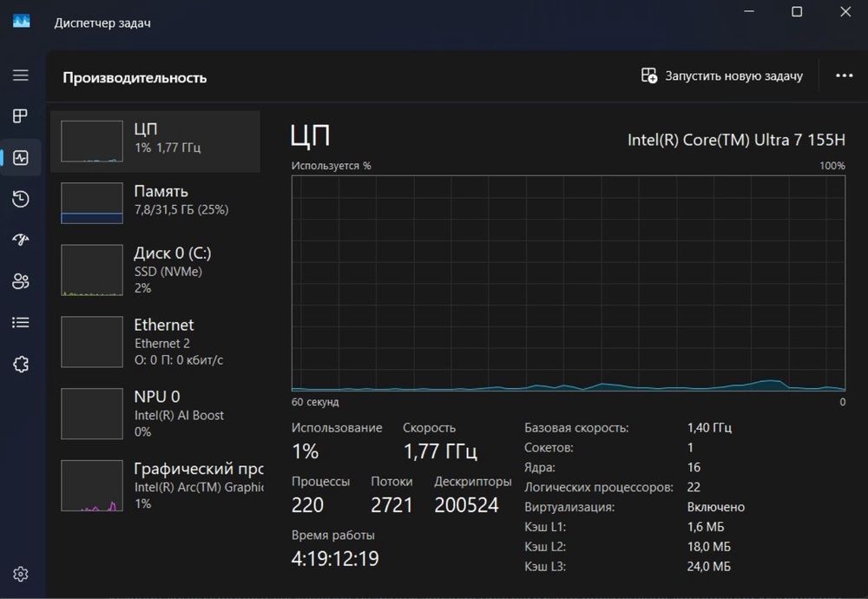The image size is (868, 599).
Task: Click the Кэш L2 value 18,0 МБ
Action: [x=708, y=546]
